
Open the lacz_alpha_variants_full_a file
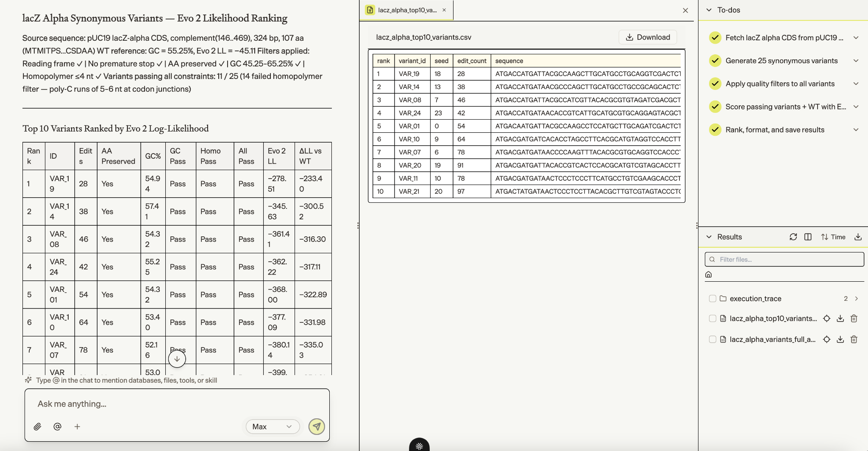click(772, 339)
